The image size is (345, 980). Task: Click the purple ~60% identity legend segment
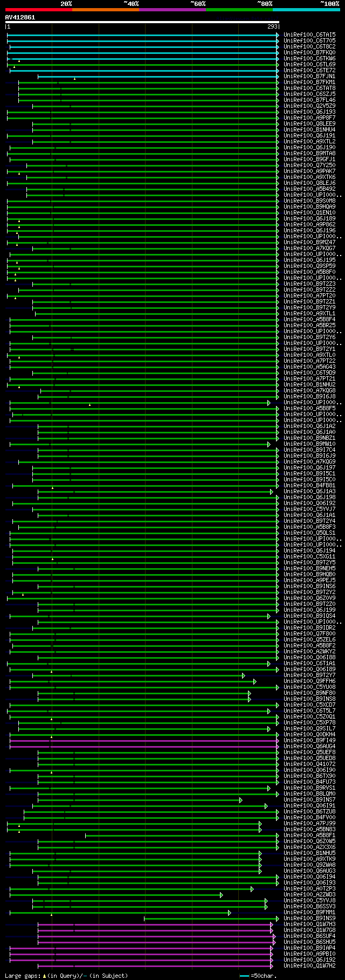point(172,10)
